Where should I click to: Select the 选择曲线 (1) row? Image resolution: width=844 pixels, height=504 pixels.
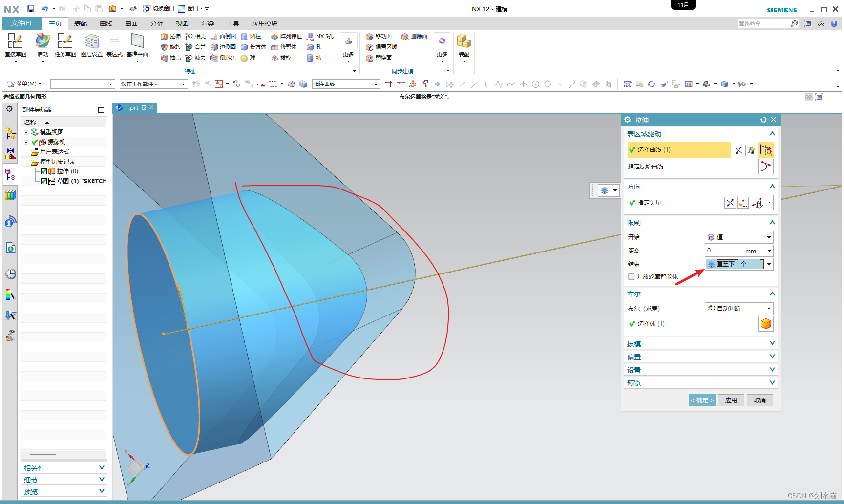tap(679, 150)
